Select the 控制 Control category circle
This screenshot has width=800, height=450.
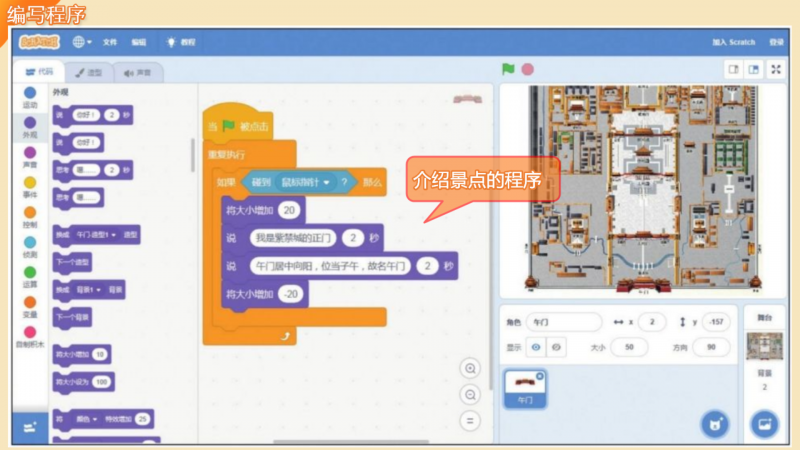pos(30,212)
